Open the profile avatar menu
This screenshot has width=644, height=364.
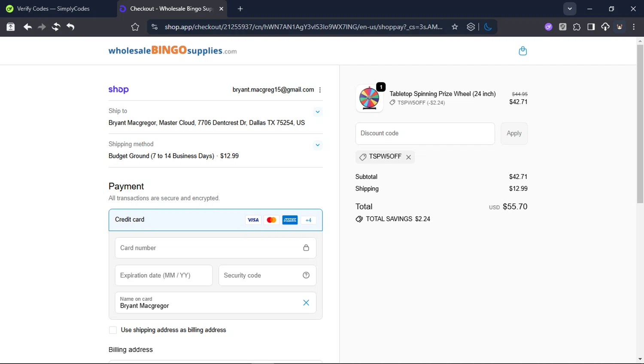(620, 27)
